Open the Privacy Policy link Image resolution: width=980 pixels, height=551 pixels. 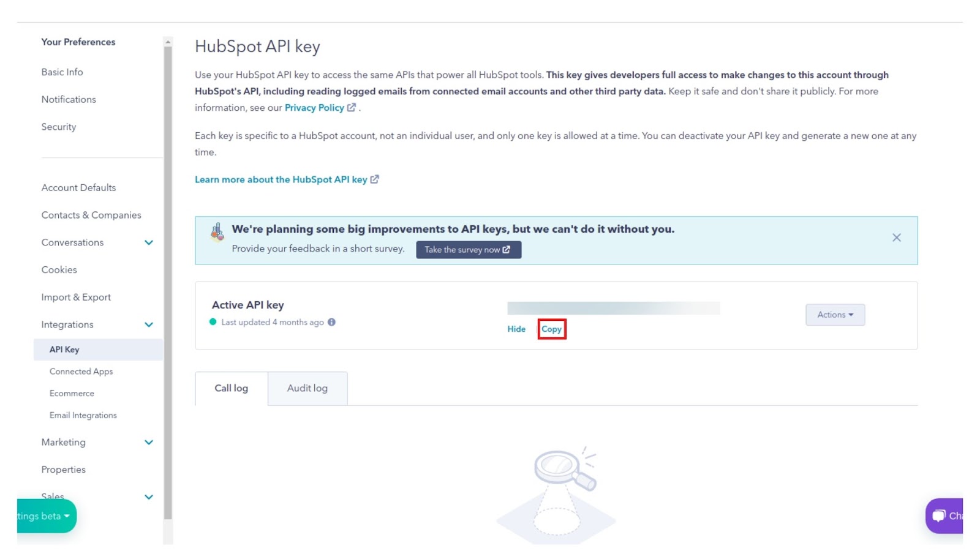point(320,108)
